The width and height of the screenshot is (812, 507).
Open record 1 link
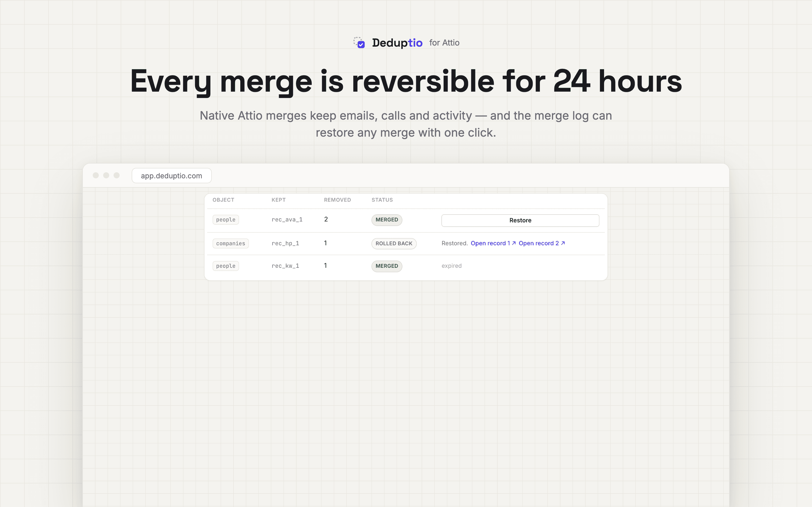pyautogui.click(x=493, y=243)
